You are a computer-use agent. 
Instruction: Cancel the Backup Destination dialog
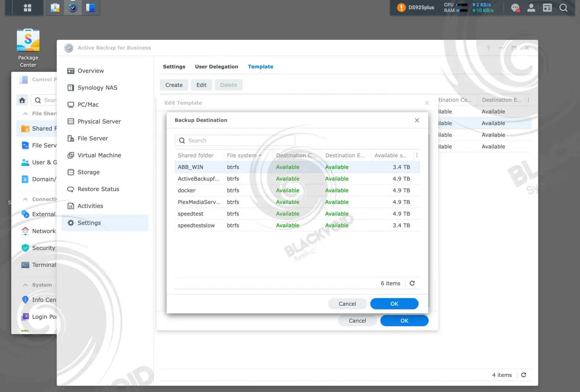coord(347,304)
